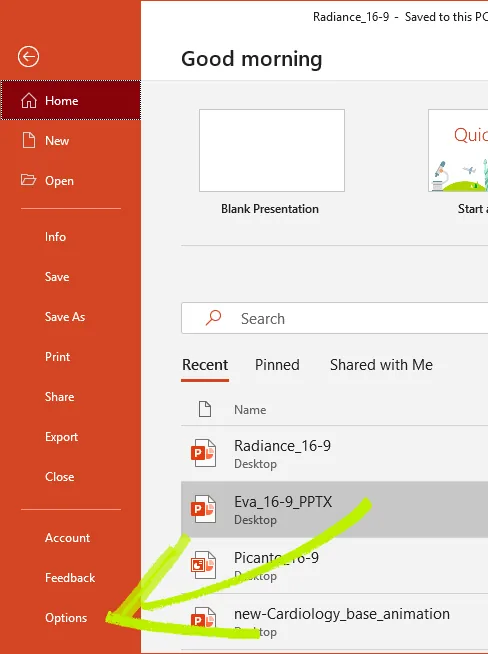This screenshot has height=654, width=488.
Task: Choose Close in the sidebar menu
Action: [60, 477]
